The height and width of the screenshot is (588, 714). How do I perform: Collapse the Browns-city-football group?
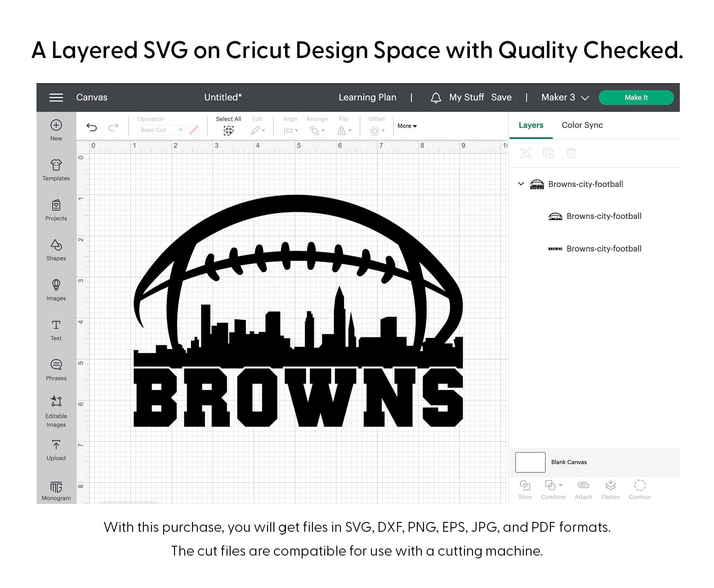pyautogui.click(x=521, y=184)
